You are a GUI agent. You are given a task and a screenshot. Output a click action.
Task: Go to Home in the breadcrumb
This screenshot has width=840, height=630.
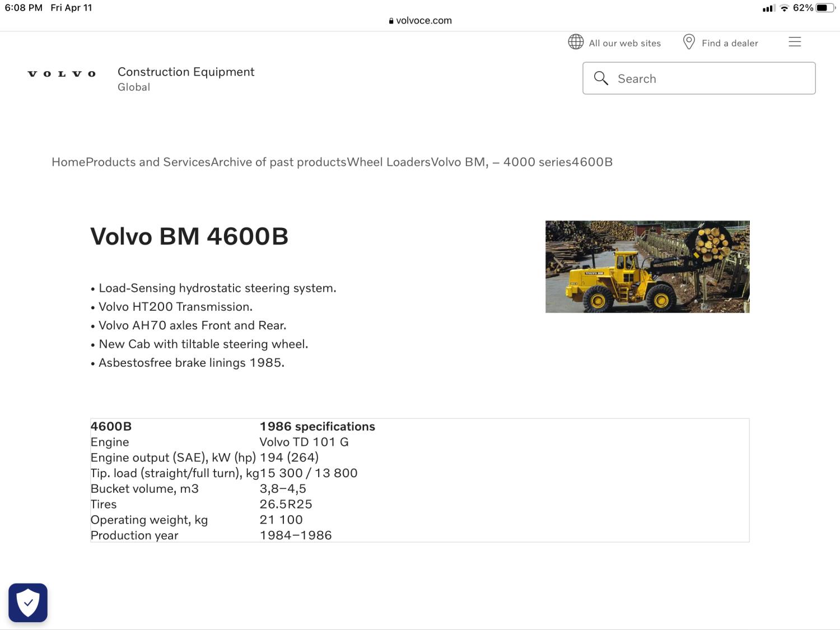pyautogui.click(x=68, y=162)
